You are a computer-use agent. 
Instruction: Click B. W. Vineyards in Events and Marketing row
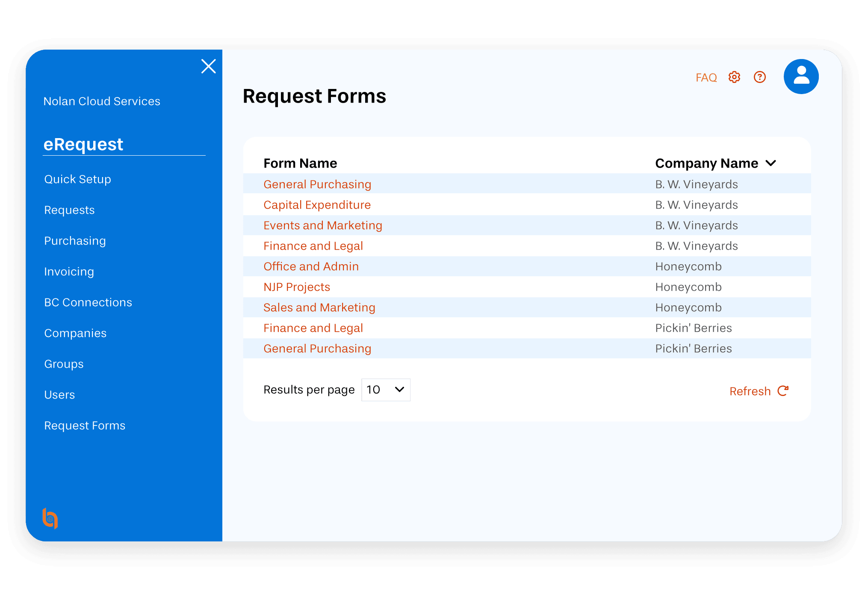[x=697, y=225]
